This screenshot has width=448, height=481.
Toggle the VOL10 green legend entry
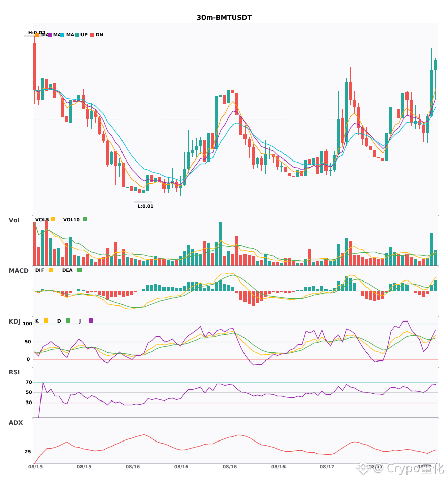75,220
